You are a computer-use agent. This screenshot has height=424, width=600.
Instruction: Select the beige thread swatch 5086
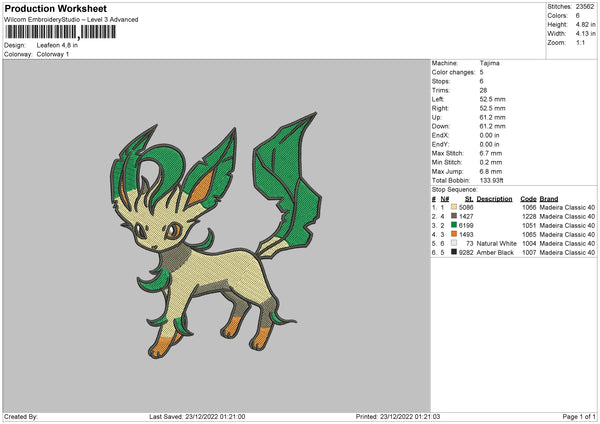click(x=454, y=207)
